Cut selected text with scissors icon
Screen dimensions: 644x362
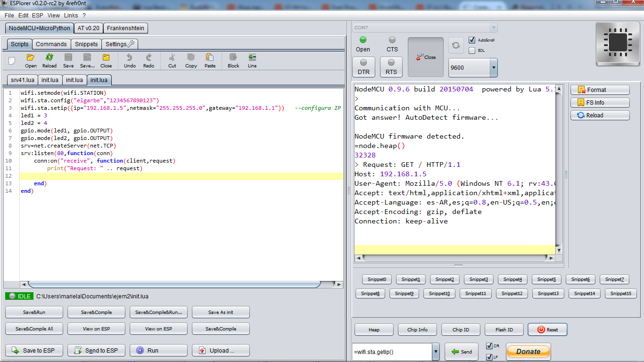[x=172, y=60]
